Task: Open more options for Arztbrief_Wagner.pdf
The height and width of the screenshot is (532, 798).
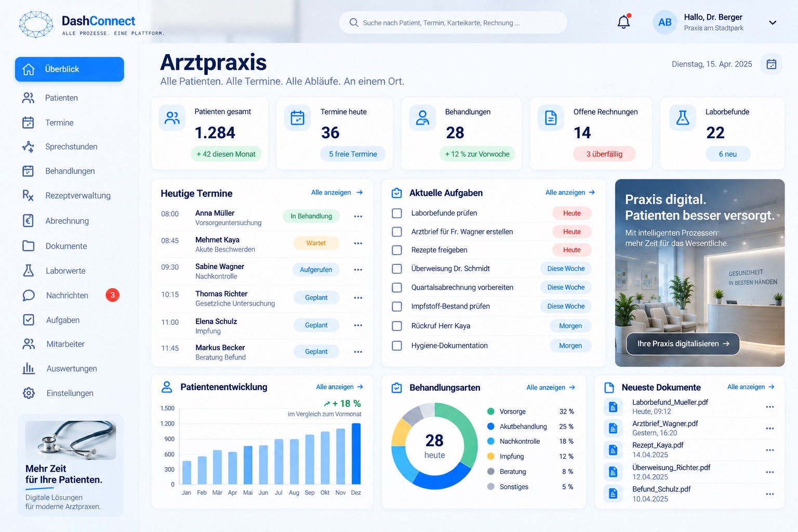Action: (770, 429)
